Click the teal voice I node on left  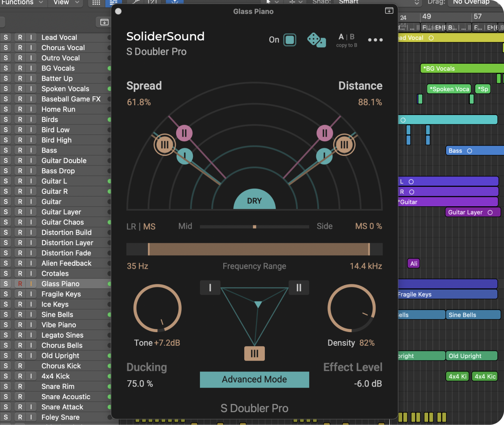(185, 156)
